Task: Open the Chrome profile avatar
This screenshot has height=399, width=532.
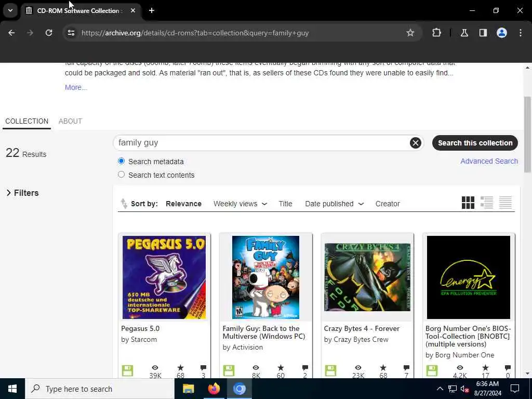Action: 502,33
